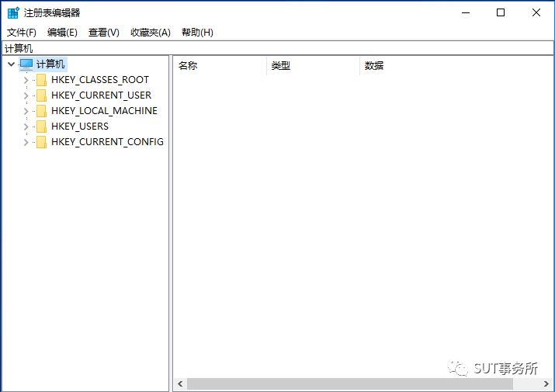Select the HKEY_LOCAL_MACHINE label

click(105, 111)
